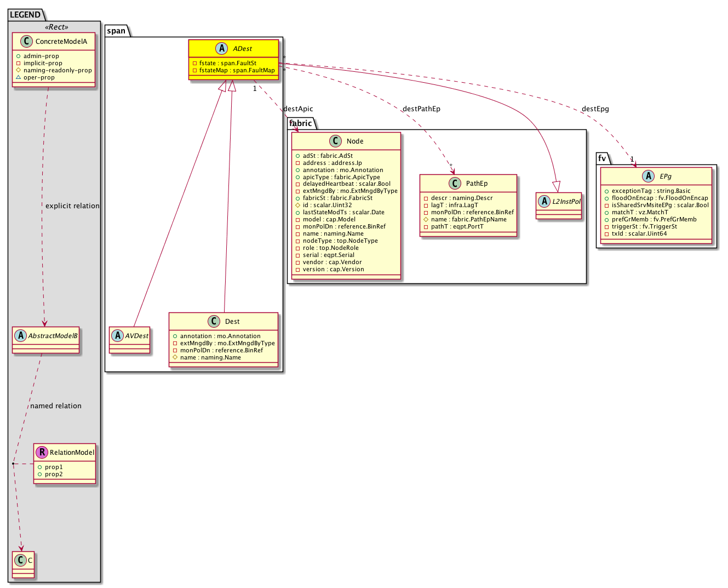Click the 'named relation' label in legend

tap(56, 406)
